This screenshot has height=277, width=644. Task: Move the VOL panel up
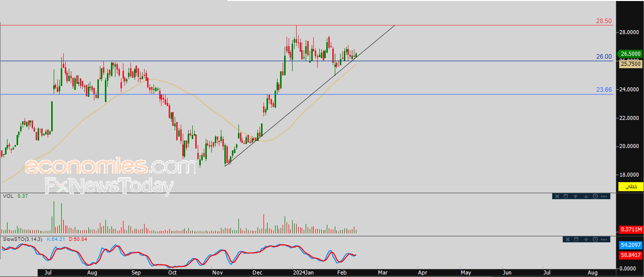tap(575, 196)
